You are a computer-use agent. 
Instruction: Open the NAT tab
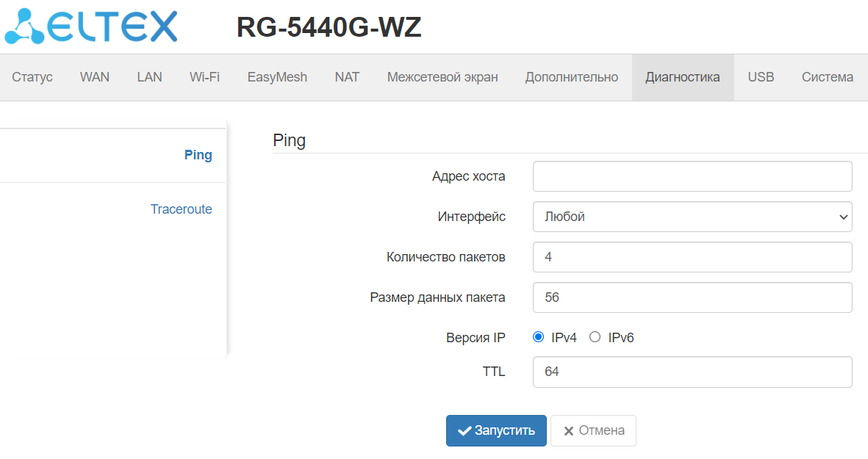click(x=347, y=77)
